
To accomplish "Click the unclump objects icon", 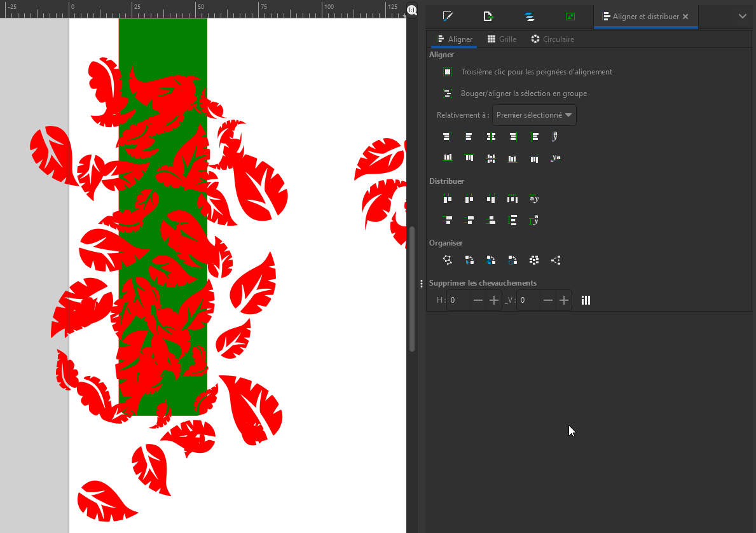I will tap(556, 260).
